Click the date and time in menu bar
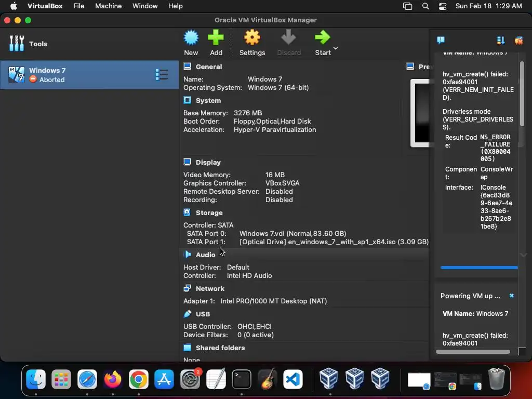Screen dimensions: 532x399 (x=488, y=6)
